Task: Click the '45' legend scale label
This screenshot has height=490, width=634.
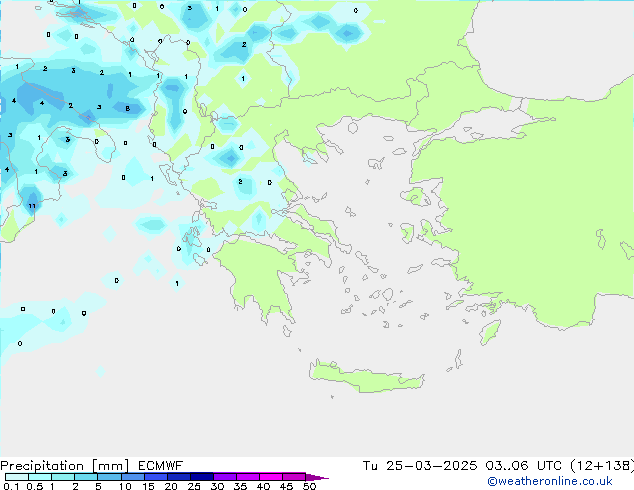Action: point(286,486)
